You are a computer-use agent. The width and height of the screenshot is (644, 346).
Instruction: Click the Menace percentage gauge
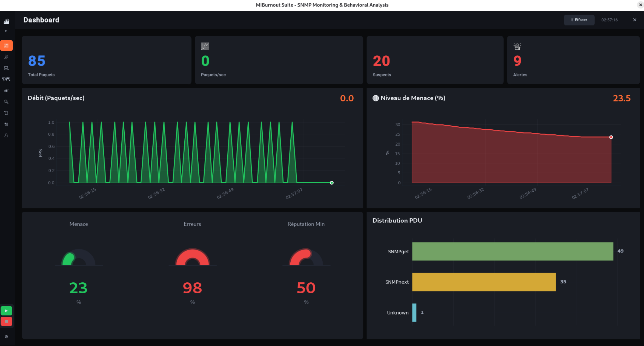coord(79,259)
